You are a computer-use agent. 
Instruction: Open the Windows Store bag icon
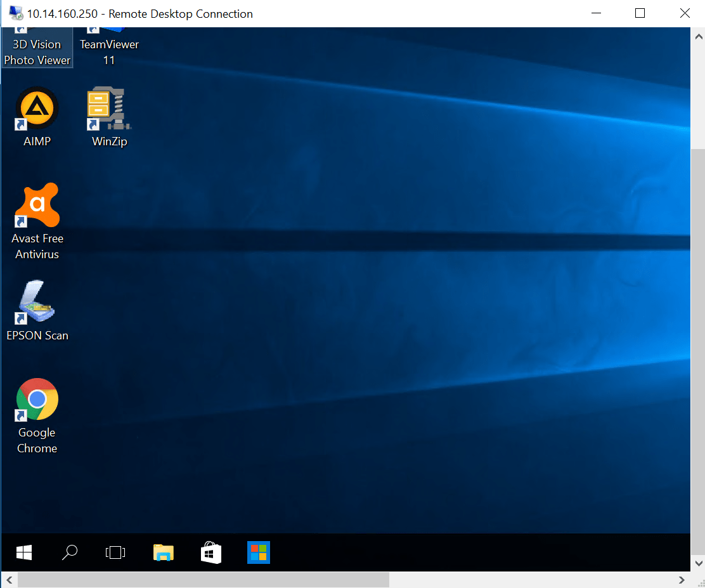211,552
